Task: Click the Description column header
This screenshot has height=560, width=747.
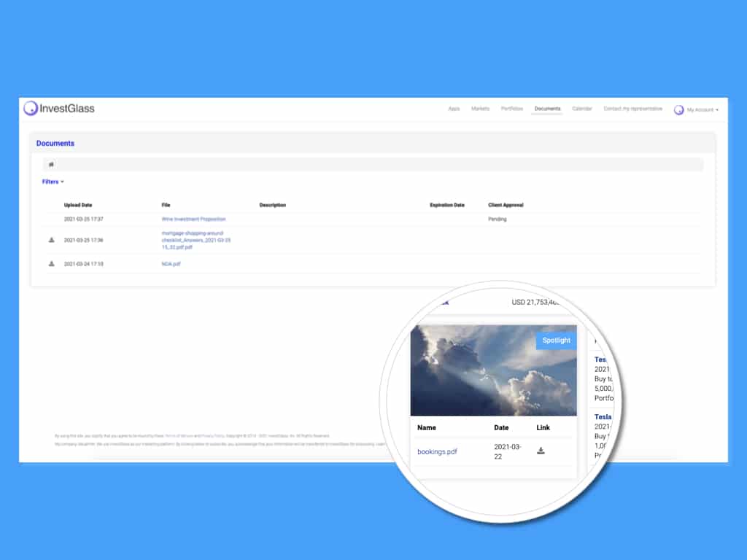Action: (273, 205)
